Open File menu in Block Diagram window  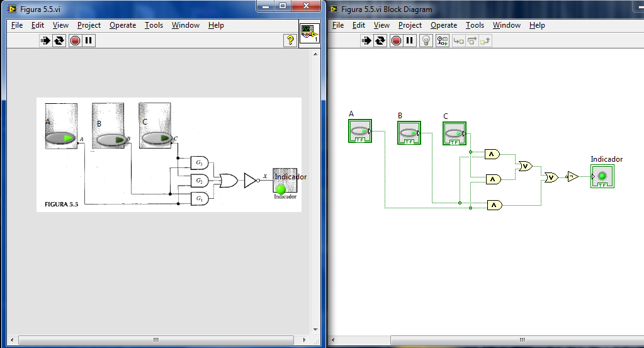click(338, 25)
